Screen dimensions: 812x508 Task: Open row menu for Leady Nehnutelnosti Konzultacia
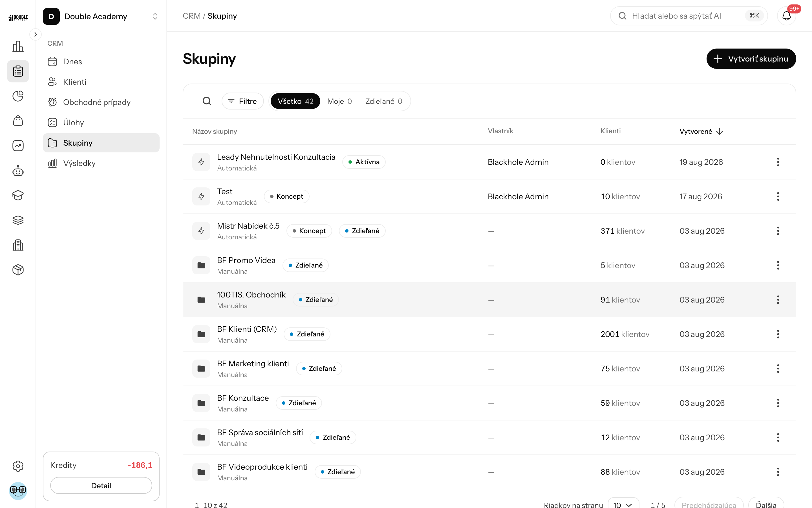pyautogui.click(x=778, y=162)
